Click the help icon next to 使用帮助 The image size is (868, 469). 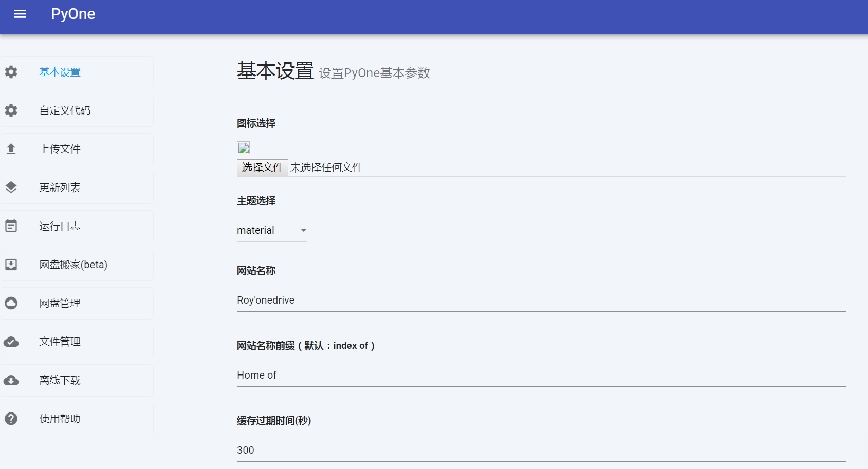pos(11,418)
